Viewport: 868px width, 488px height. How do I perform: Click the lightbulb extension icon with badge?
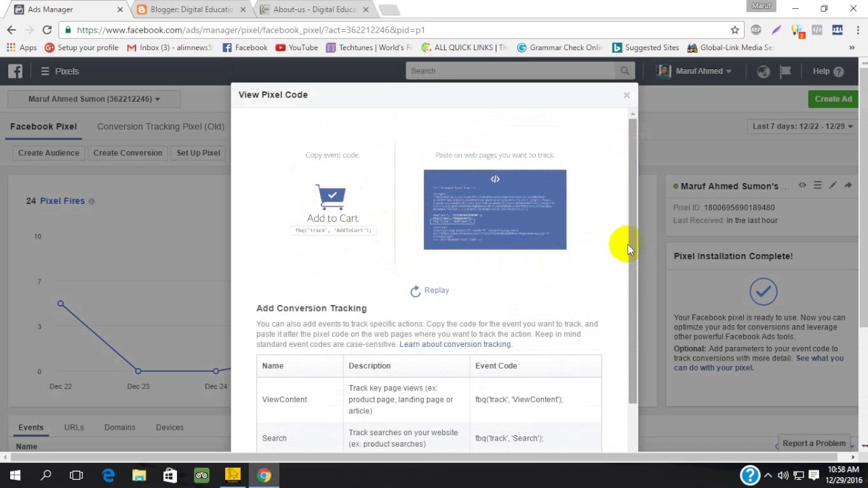click(797, 30)
